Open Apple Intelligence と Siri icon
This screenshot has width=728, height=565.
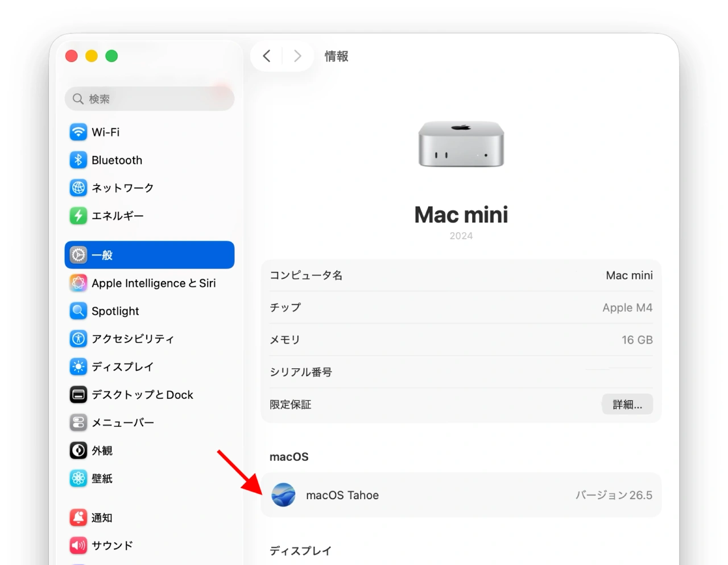[78, 283]
